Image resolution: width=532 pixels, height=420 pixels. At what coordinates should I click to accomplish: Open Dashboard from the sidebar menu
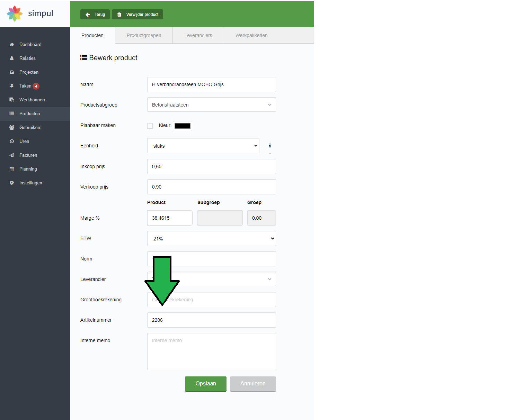pyautogui.click(x=35, y=44)
